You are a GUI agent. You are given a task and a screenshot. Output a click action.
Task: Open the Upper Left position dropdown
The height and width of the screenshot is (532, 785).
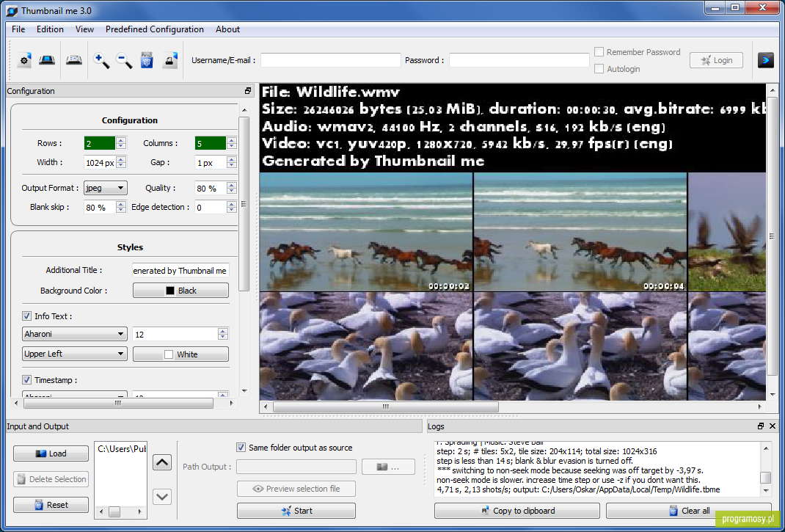click(75, 354)
